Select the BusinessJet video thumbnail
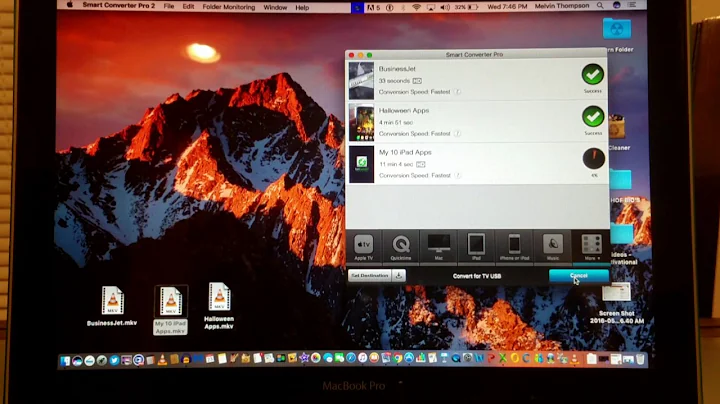Image resolution: width=720 pixels, height=404 pixels. tap(361, 81)
